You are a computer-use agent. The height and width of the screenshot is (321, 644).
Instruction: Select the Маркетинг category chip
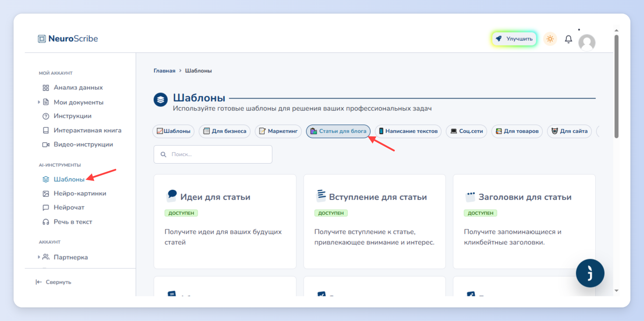coord(278,131)
